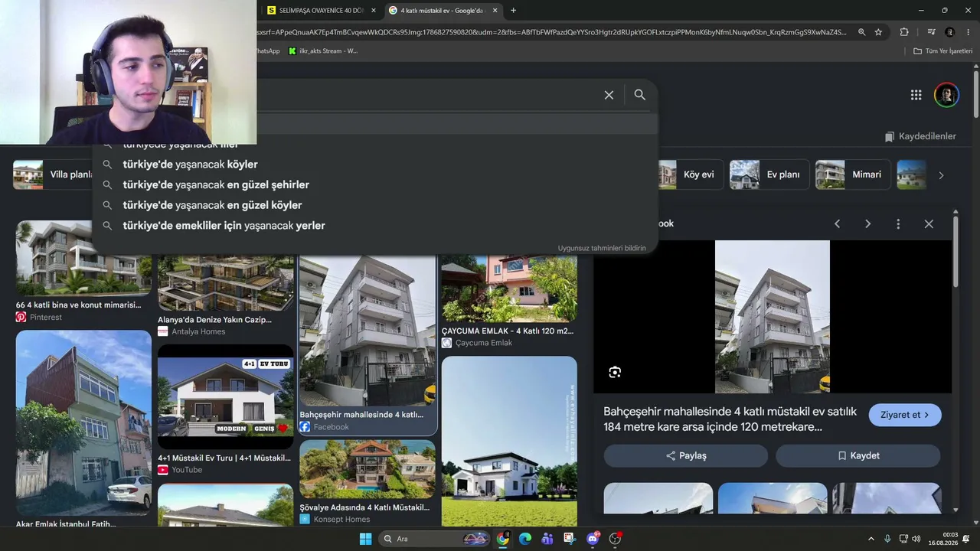Click the Windows taskbar search box
Viewport: 980px width, 551px height.
pos(435,539)
